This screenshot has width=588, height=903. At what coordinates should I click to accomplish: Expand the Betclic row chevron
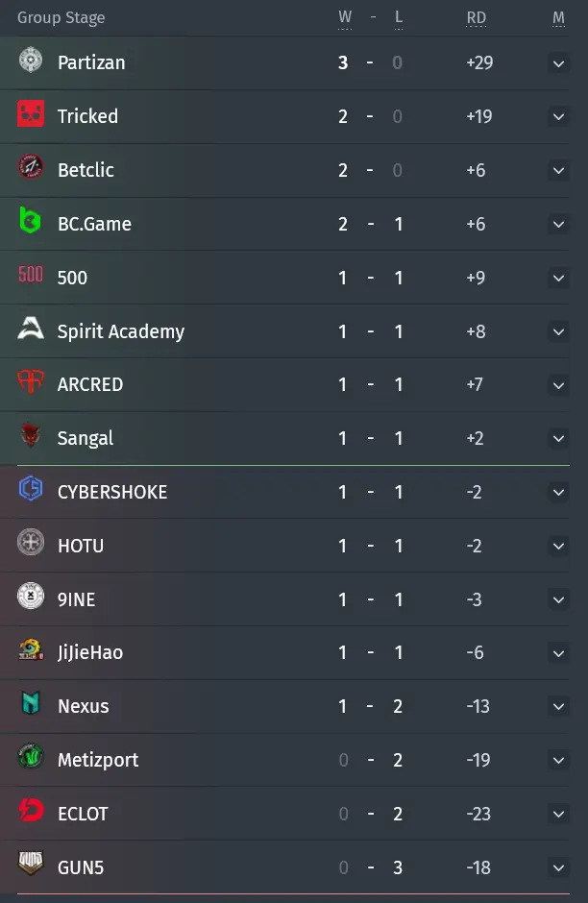tap(558, 170)
